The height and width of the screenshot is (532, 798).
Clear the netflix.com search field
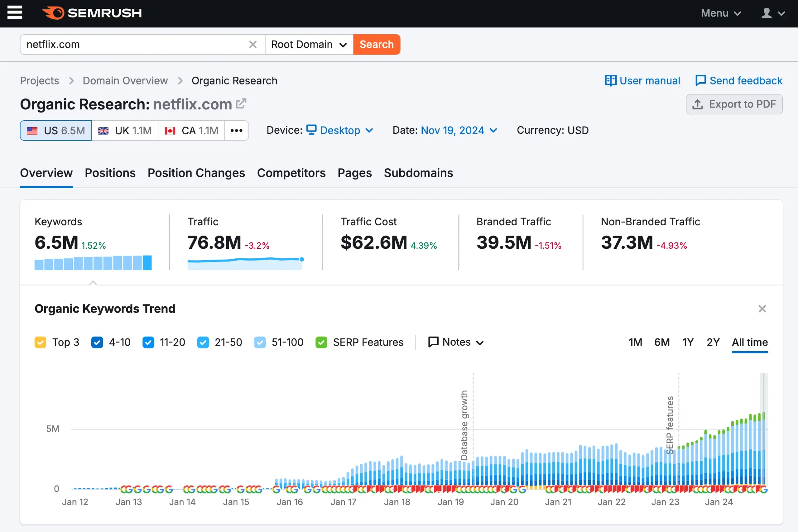coord(252,45)
